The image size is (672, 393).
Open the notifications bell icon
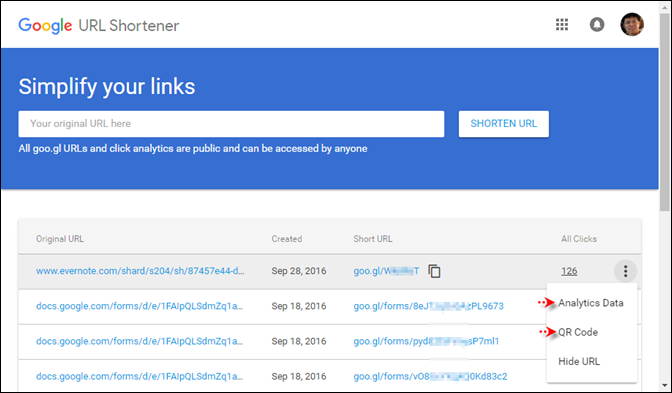(x=597, y=24)
